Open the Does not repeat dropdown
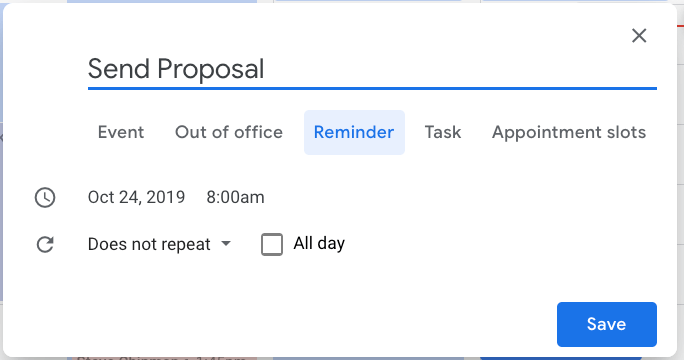Viewport: 684px width, 360px height. [159, 244]
